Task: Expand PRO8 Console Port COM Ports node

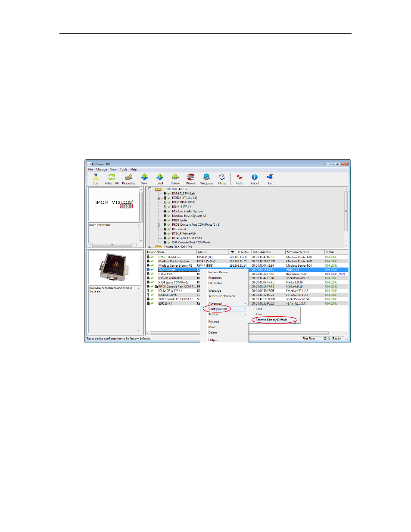Action: pos(158,225)
